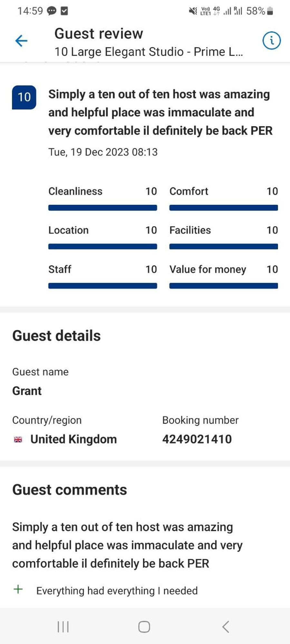Tap the blue score badge showing 10
The width and height of the screenshot is (290, 644).
click(24, 97)
